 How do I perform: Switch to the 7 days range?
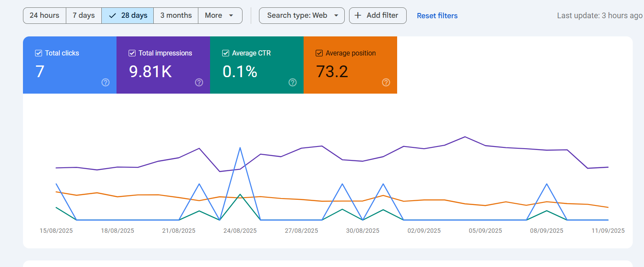click(84, 16)
